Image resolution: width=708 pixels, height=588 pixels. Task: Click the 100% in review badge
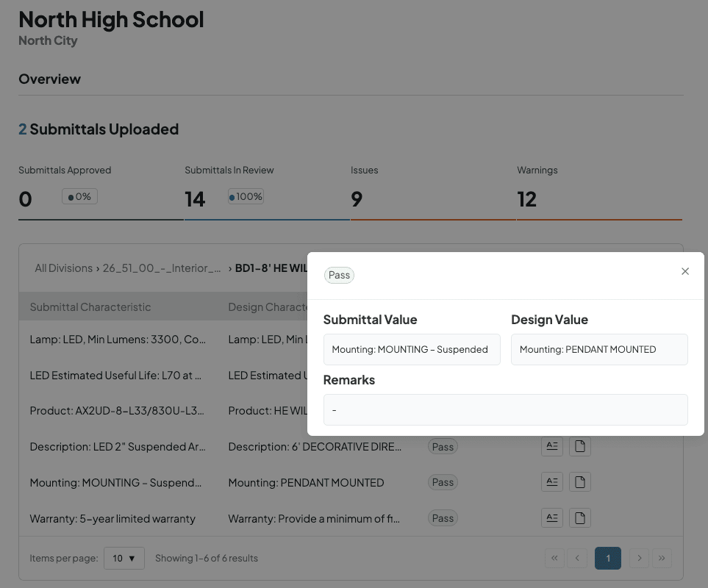point(246,196)
